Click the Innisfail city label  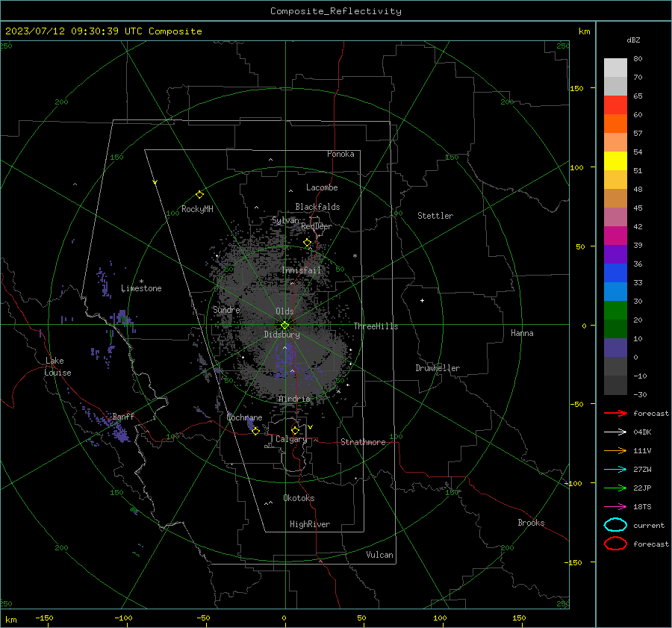point(302,270)
